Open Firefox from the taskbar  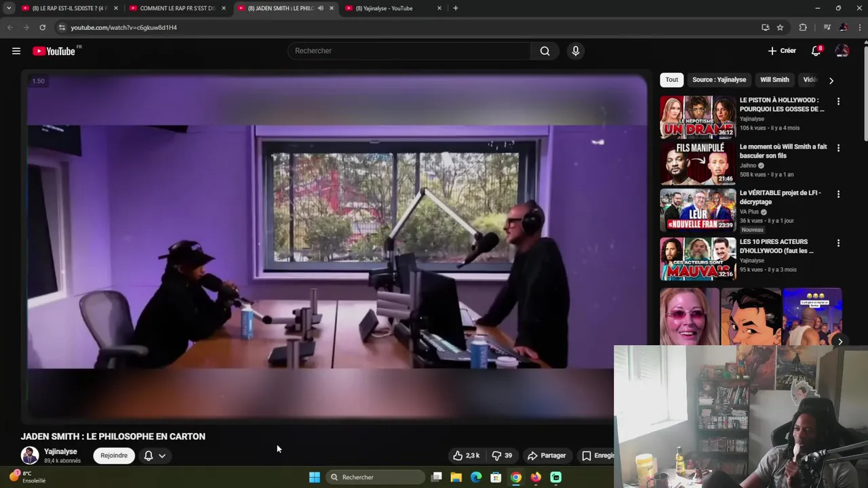click(x=536, y=477)
